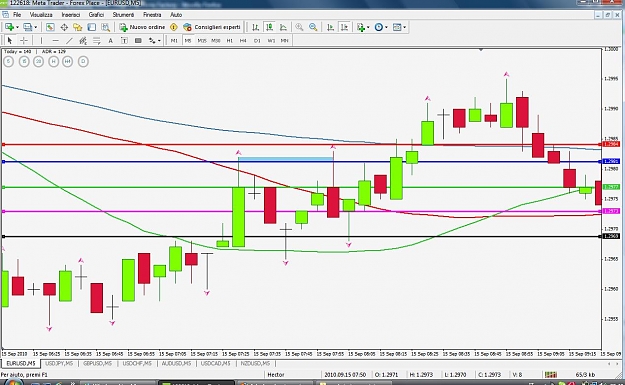The width and height of the screenshot is (625, 385).
Task: Click the chart button labeled 15
Action: tap(24, 61)
